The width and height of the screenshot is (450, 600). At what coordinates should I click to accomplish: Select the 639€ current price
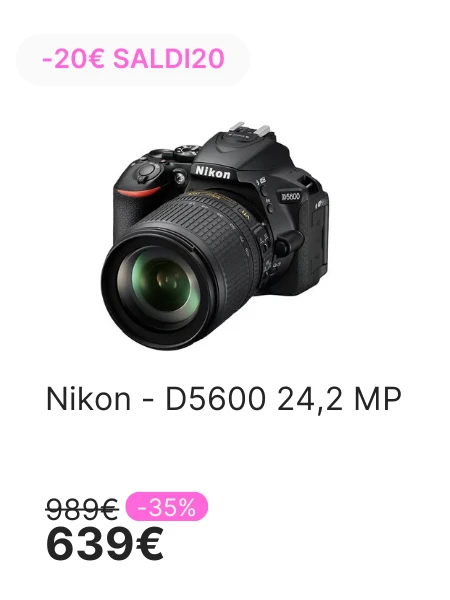click(x=104, y=543)
